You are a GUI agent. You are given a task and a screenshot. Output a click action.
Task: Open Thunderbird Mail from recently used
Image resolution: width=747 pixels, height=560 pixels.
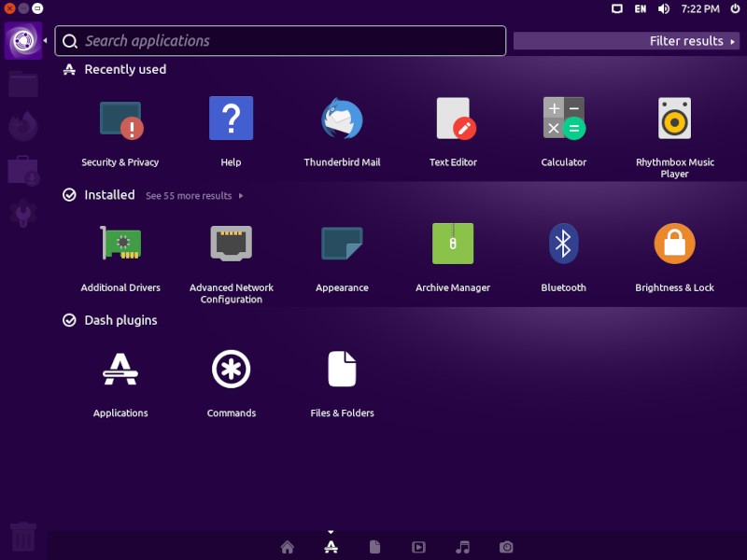click(342, 119)
